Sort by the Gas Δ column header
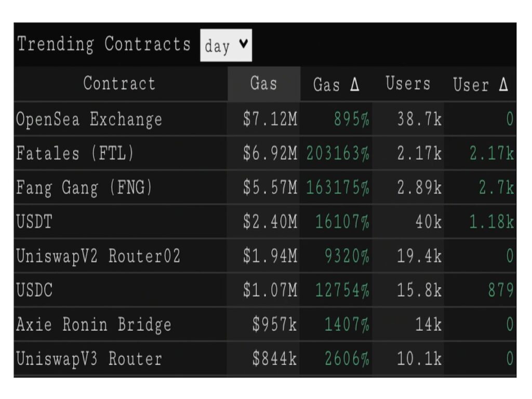The height and width of the screenshot is (399, 532). 336,84
